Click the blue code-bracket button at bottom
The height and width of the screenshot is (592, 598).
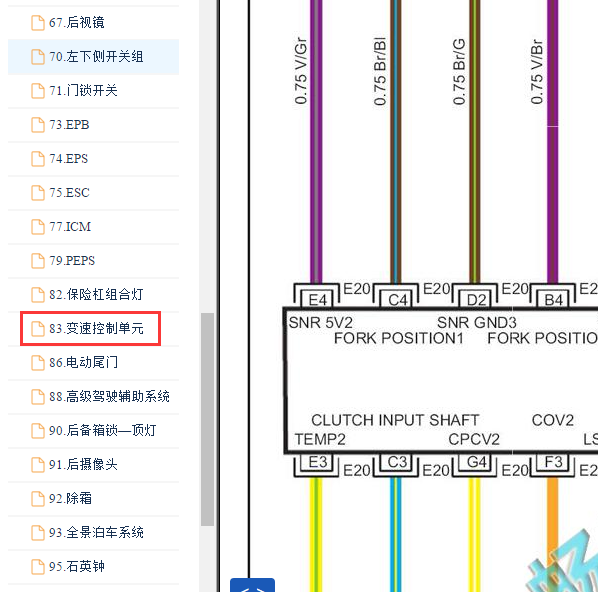252,586
